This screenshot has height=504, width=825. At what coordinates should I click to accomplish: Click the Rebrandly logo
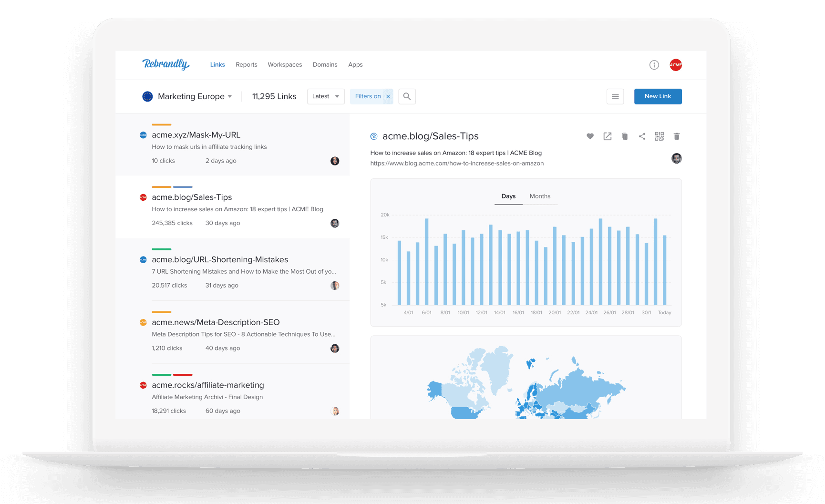point(165,64)
